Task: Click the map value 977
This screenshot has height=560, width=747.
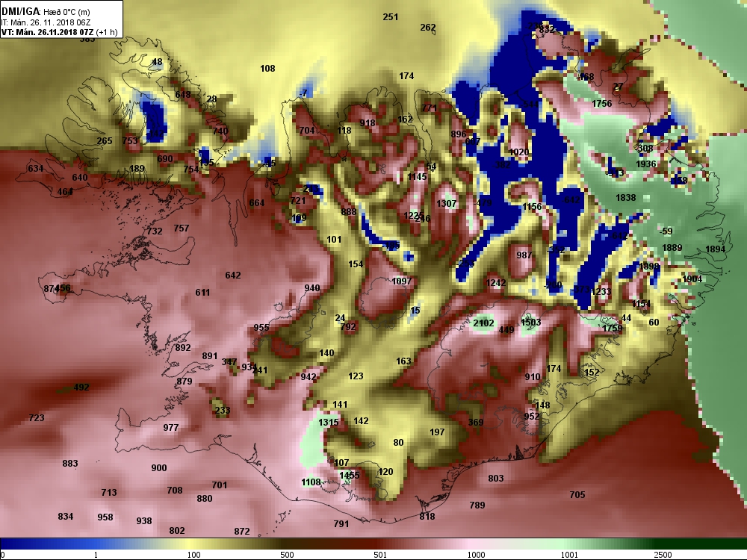Action: click(170, 428)
